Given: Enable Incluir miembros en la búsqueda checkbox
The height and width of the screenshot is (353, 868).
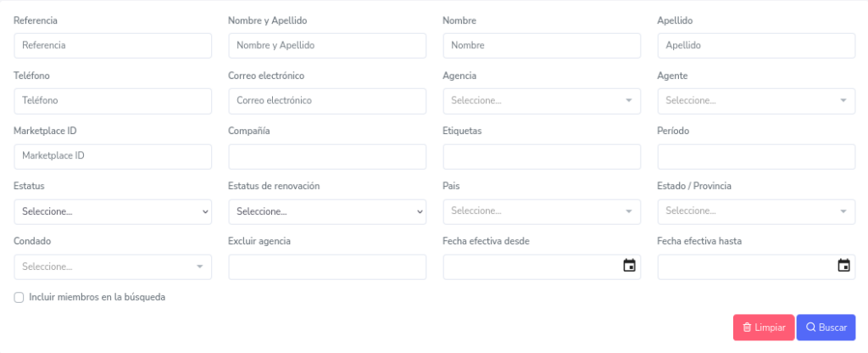Looking at the screenshot, I should point(19,298).
